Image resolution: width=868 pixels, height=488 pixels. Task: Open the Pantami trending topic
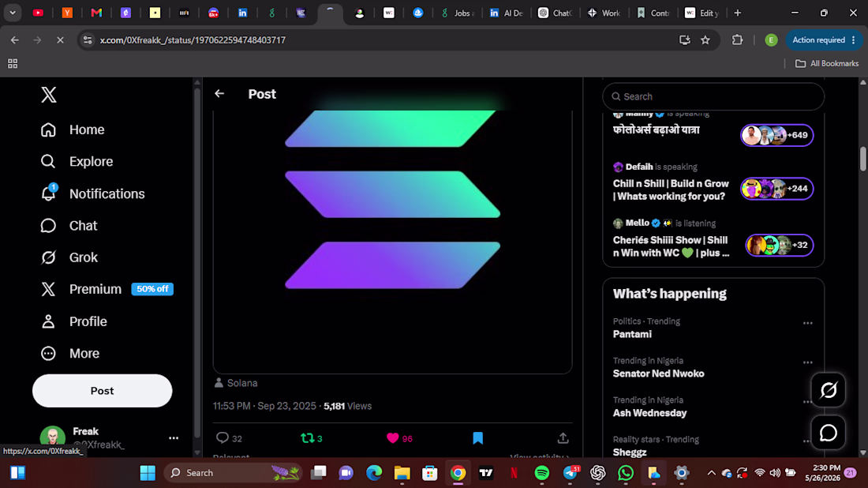pyautogui.click(x=632, y=334)
